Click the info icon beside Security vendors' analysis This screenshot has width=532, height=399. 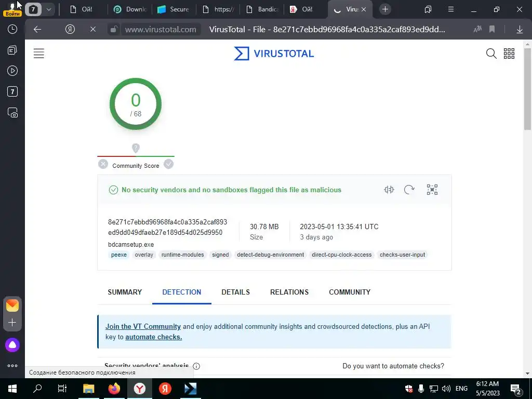click(x=196, y=366)
